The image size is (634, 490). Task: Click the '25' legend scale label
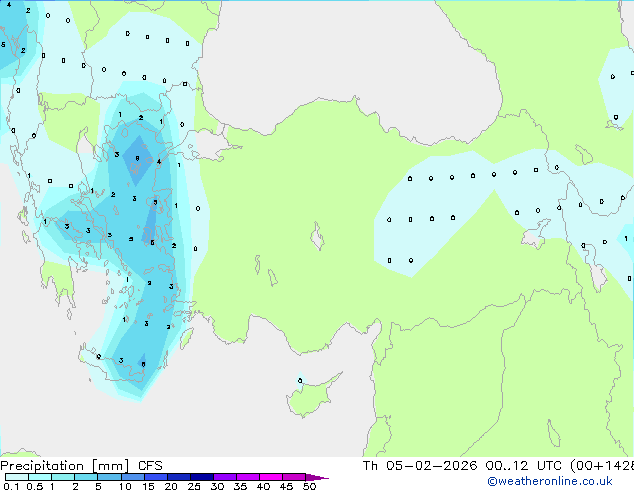194,486
